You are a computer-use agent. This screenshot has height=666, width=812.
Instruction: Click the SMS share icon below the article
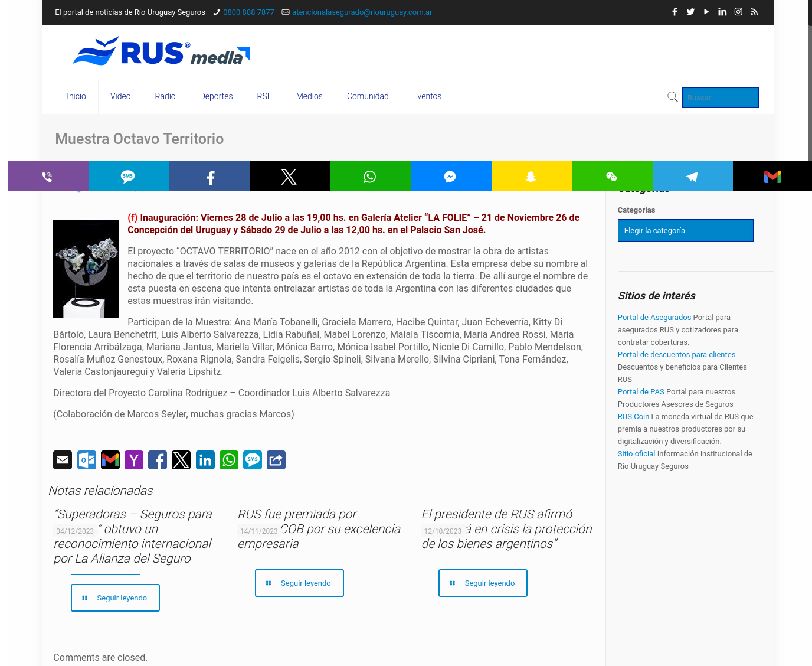[253, 460]
